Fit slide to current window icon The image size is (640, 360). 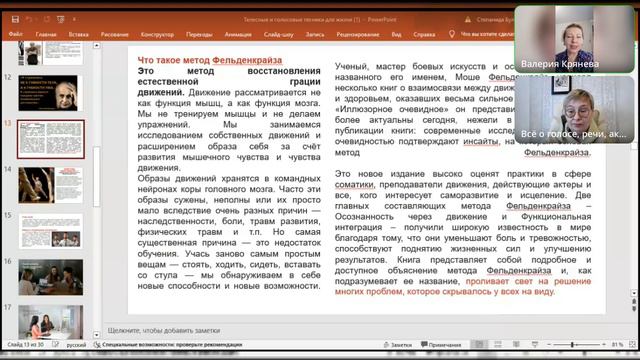point(632,344)
